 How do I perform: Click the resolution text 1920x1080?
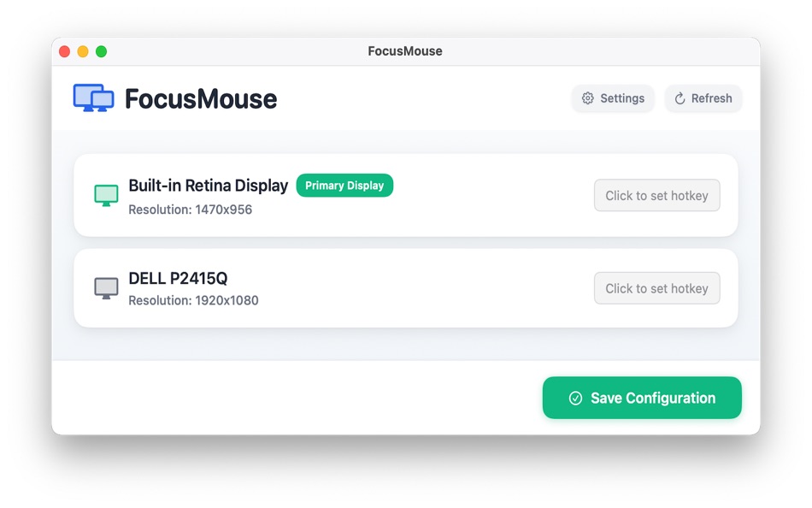click(x=191, y=300)
